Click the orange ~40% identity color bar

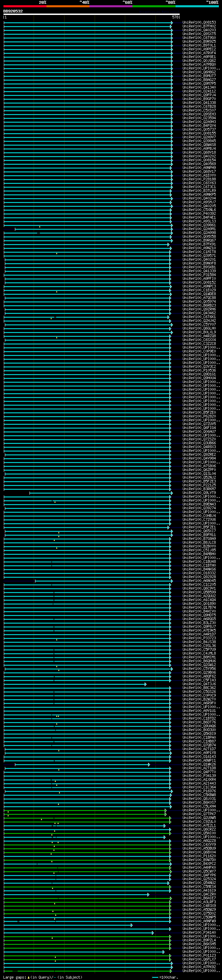click(68, 6)
